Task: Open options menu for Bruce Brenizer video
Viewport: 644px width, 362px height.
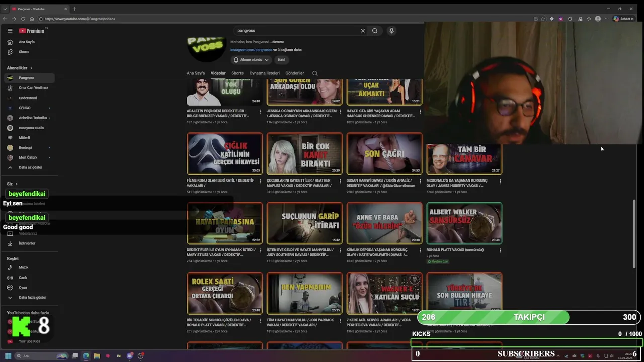Action: click(260, 112)
